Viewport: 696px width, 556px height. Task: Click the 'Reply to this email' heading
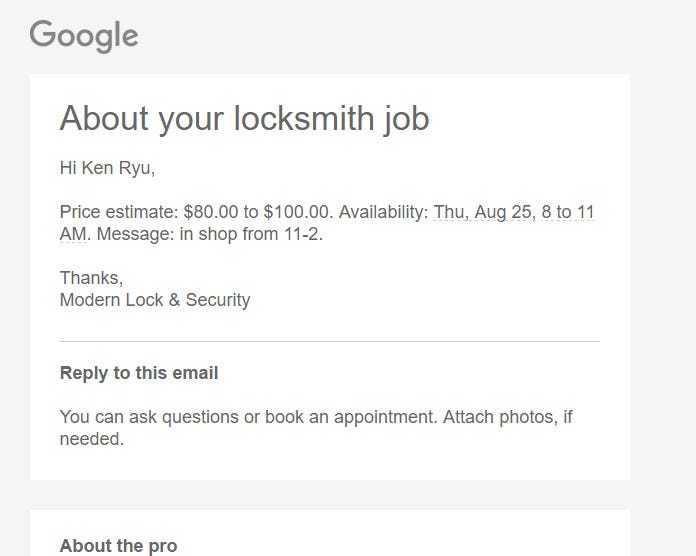pos(139,373)
